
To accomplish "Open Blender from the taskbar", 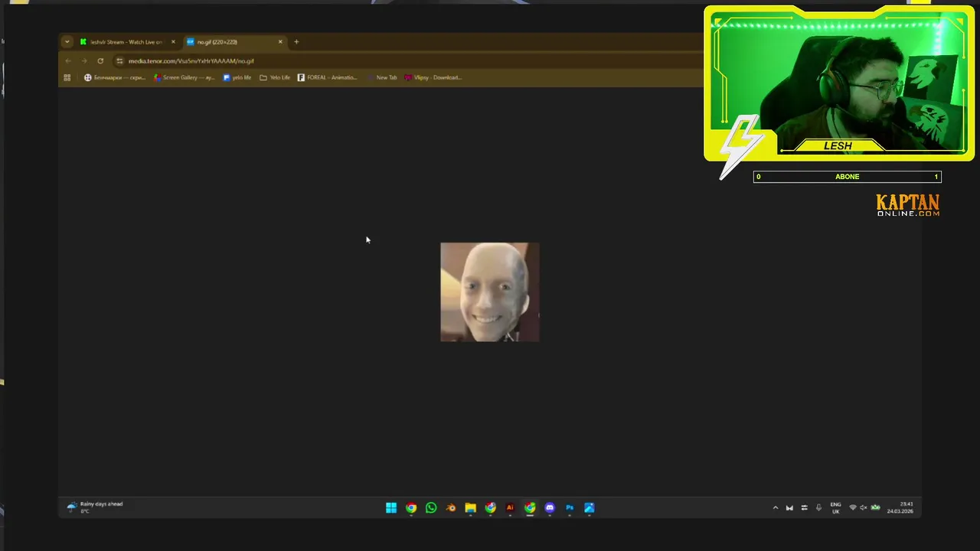I will click(x=451, y=507).
